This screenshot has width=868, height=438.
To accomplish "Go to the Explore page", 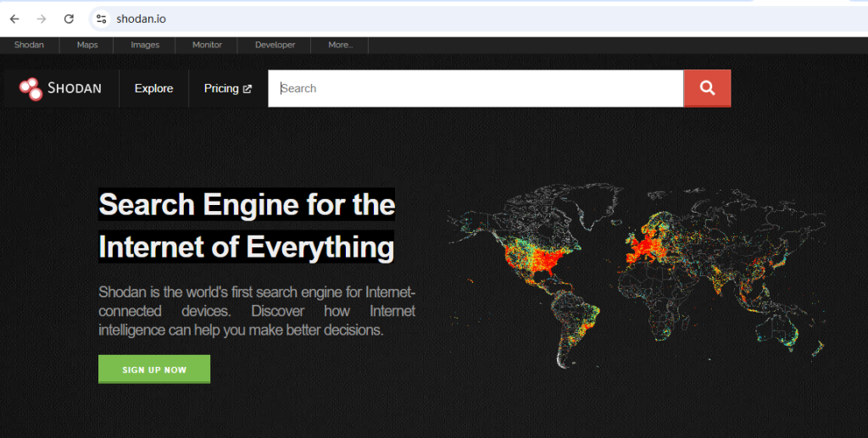I will pyautogui.click(x=154, y=88).
